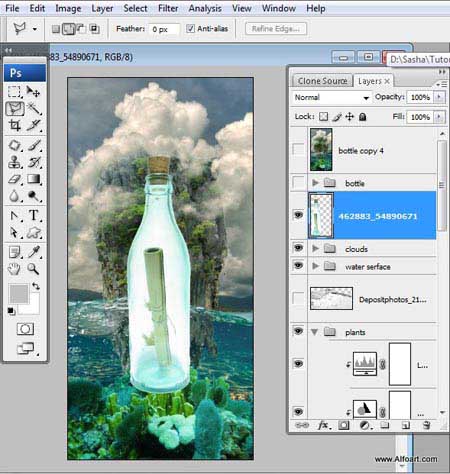Show the bottle copy 4 layer
The image size is (450, 474).
298,149
